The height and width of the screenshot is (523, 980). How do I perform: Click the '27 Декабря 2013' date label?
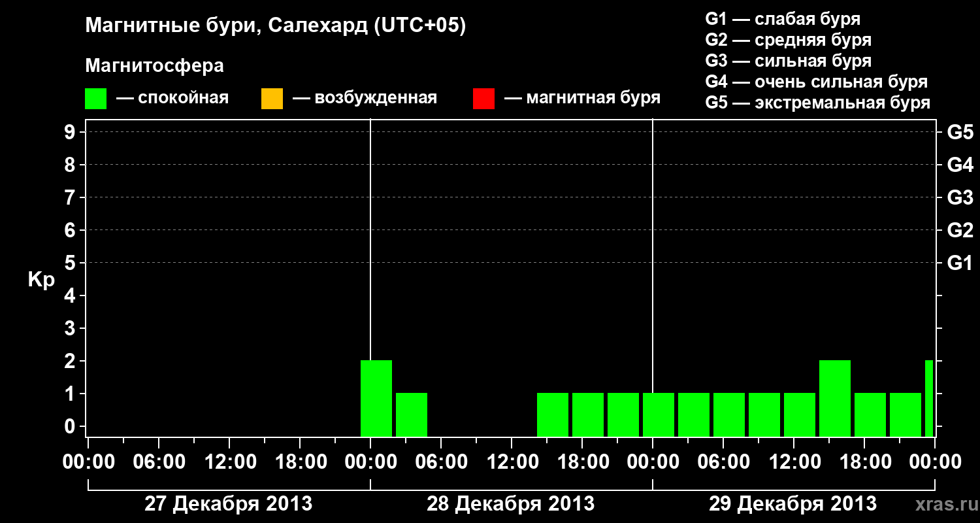[x=229, y=504]
